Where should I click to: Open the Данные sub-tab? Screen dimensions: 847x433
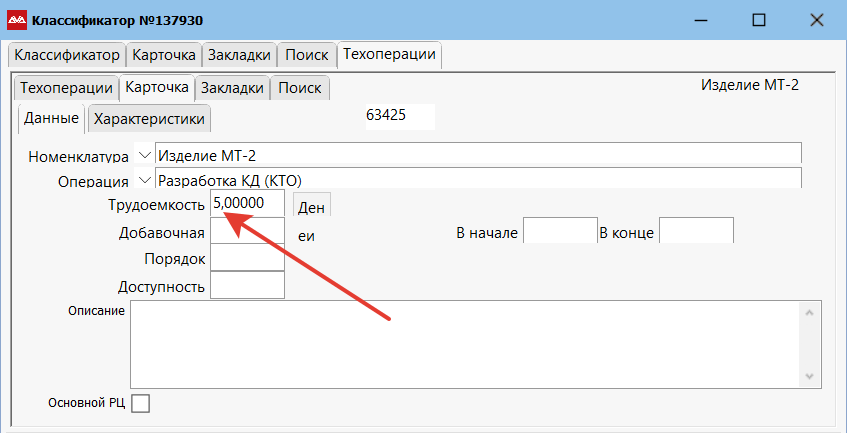click(51, 118)
